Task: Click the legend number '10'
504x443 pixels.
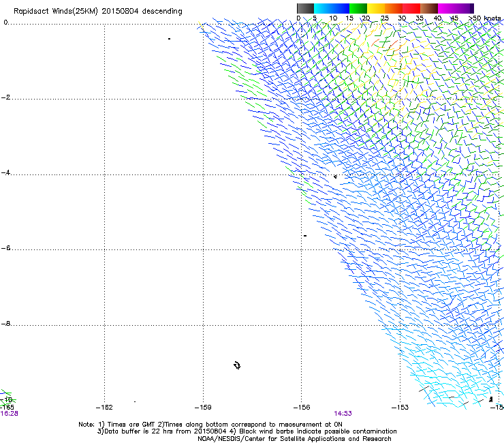Action: [x=333, y=18]
